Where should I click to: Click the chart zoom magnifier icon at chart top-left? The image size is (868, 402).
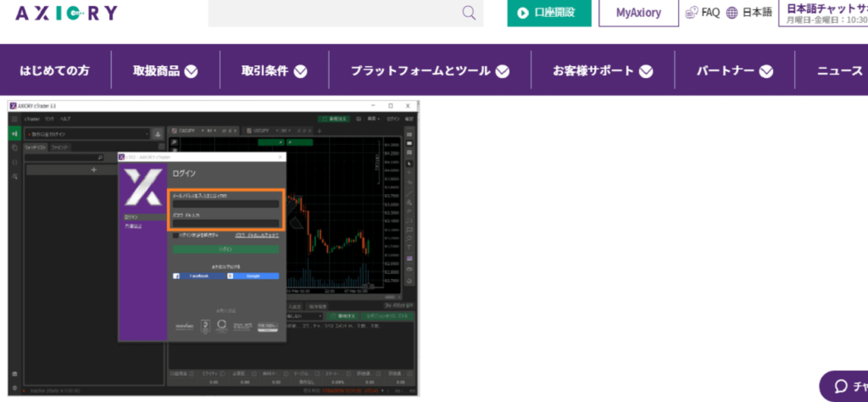(x=174, y=142)
